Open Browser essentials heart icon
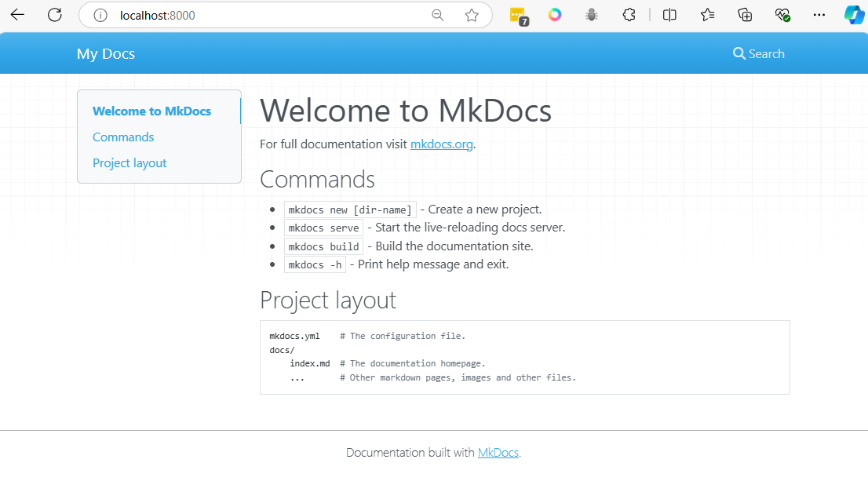Viewport: 868px width, 481px height. tap(782, 15)
